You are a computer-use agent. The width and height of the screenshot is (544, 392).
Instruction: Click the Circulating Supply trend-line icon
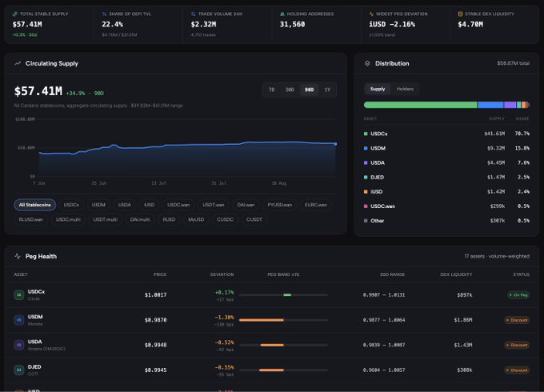pyautogui.click(x=18, y=63)
